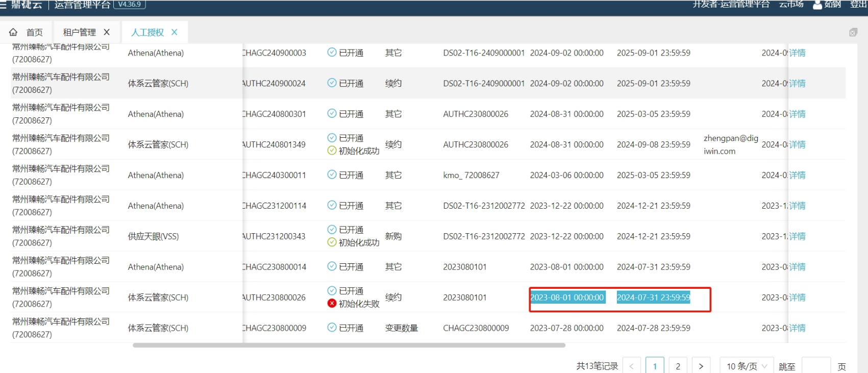Open 详情 for AUTHC230800026 row
This screenshot has width=868, height=373.
click(x=797, y=297)
